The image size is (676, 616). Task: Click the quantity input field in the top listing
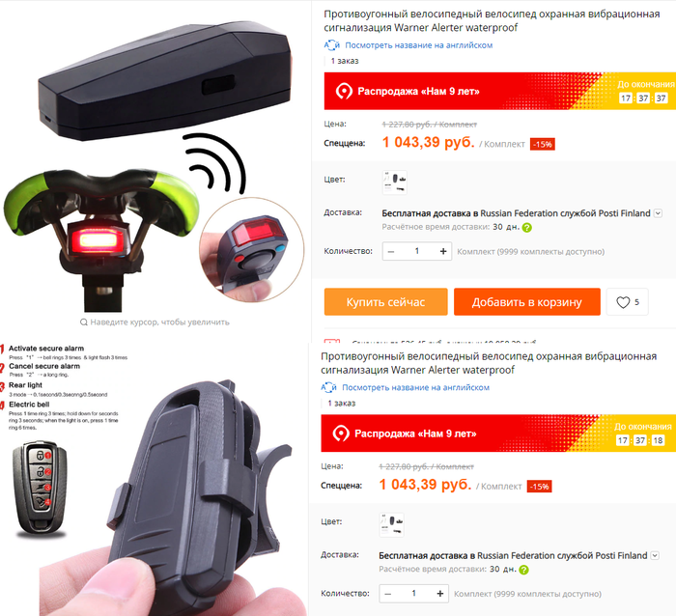(417, 251)
